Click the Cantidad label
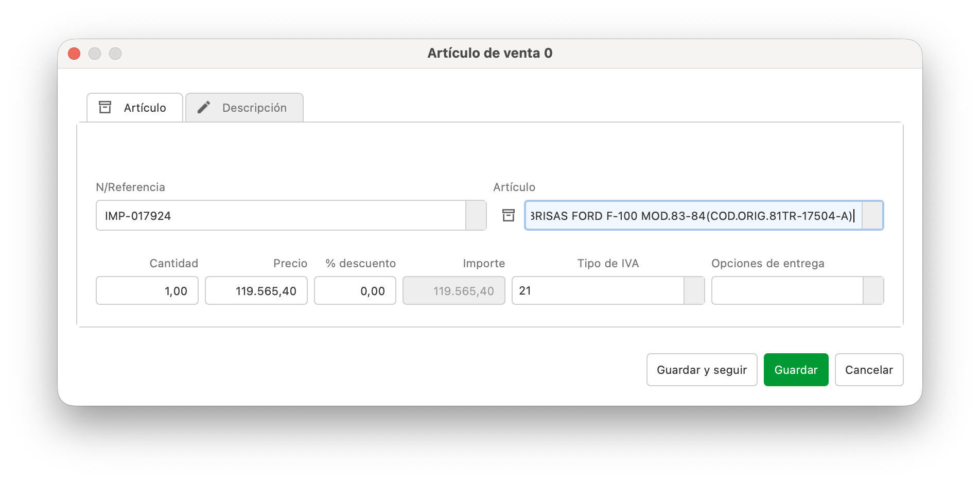 pyautogui.click(x=174, y=263)
